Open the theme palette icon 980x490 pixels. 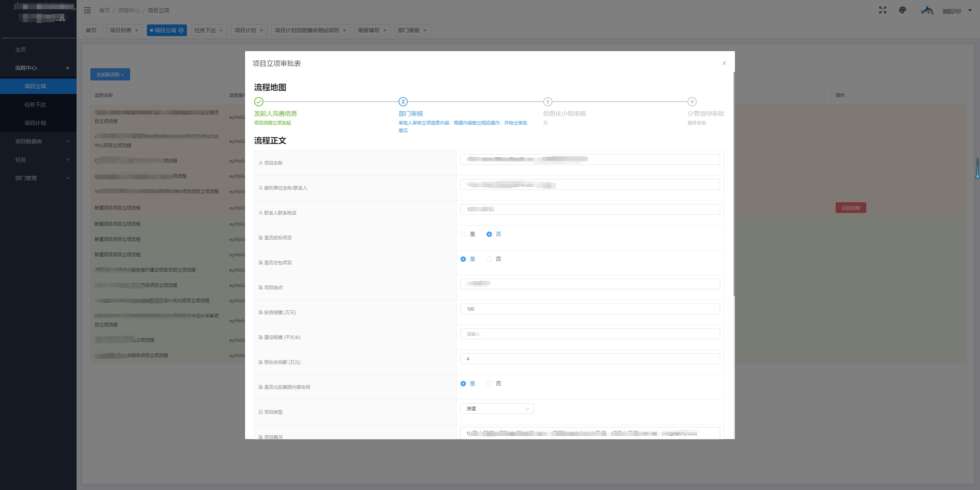pos(903,10)
